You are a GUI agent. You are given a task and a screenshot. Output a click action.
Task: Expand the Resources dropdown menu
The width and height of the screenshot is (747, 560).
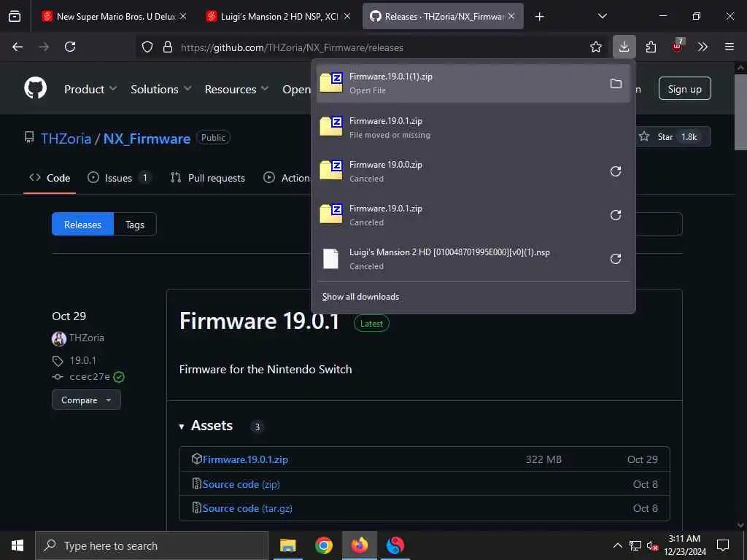coord(237,89)
